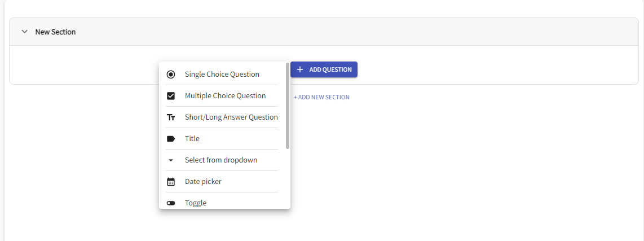Click the toggle switch icon in the menu
Viewport: 644px width, 241px height.
(171, 203)
